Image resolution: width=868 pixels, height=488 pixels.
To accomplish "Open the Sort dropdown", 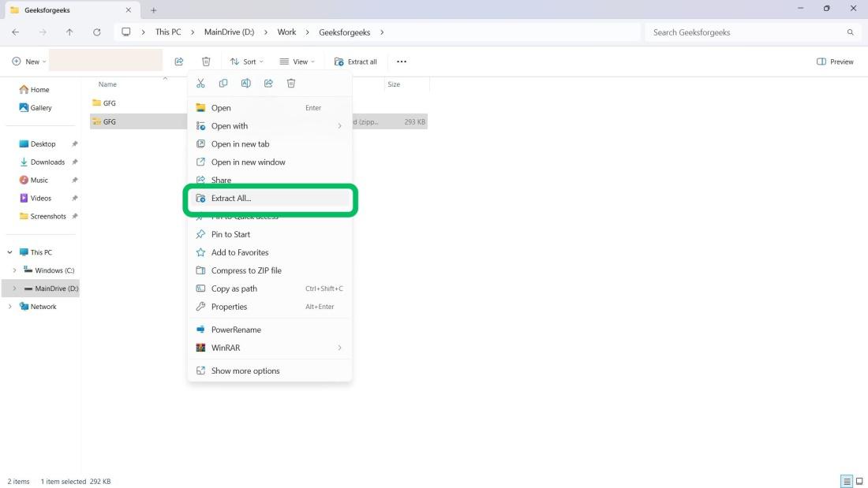I will pos(247,61).
